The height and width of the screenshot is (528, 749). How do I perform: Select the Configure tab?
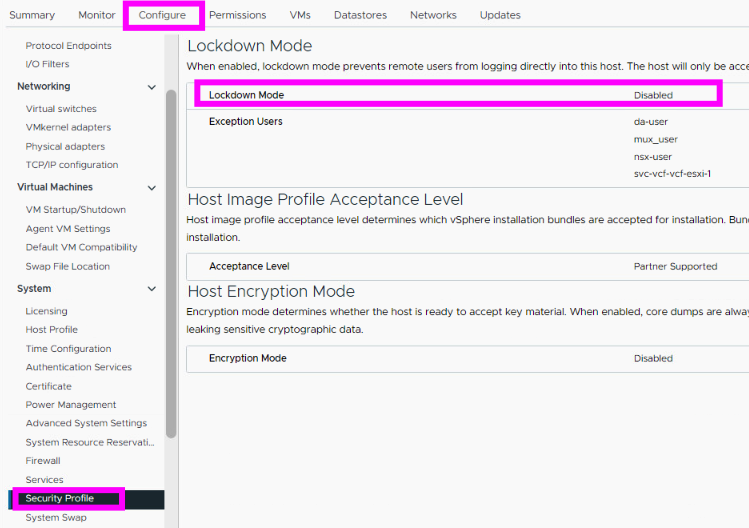tap(162, 15)
